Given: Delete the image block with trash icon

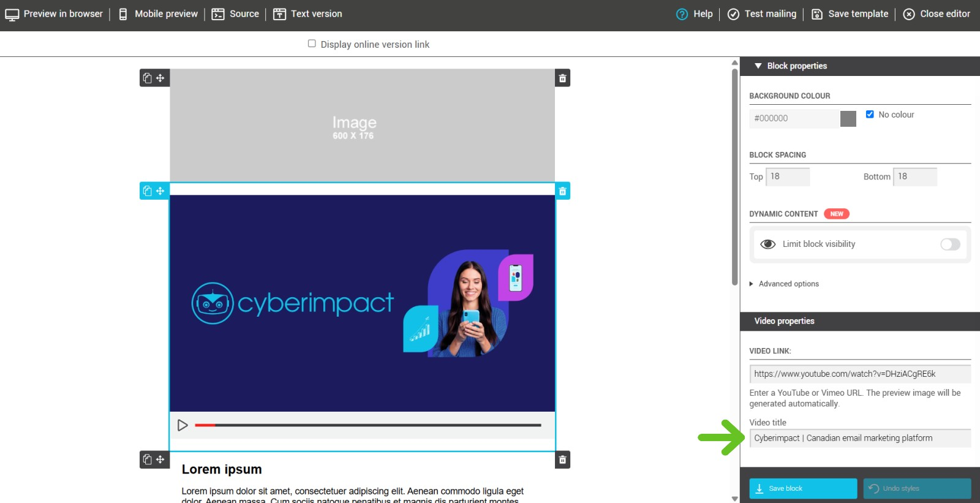Looking at the screenshot, I should (562, 78).
